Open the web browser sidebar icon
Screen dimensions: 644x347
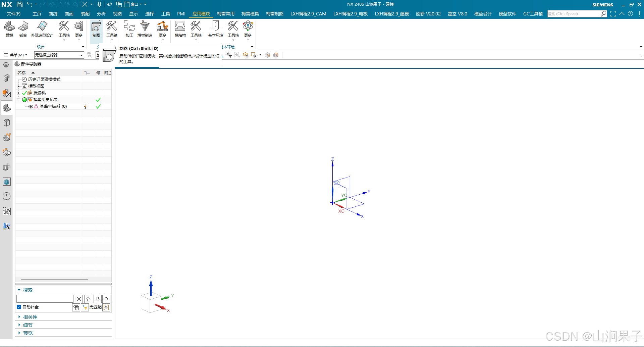7,182
